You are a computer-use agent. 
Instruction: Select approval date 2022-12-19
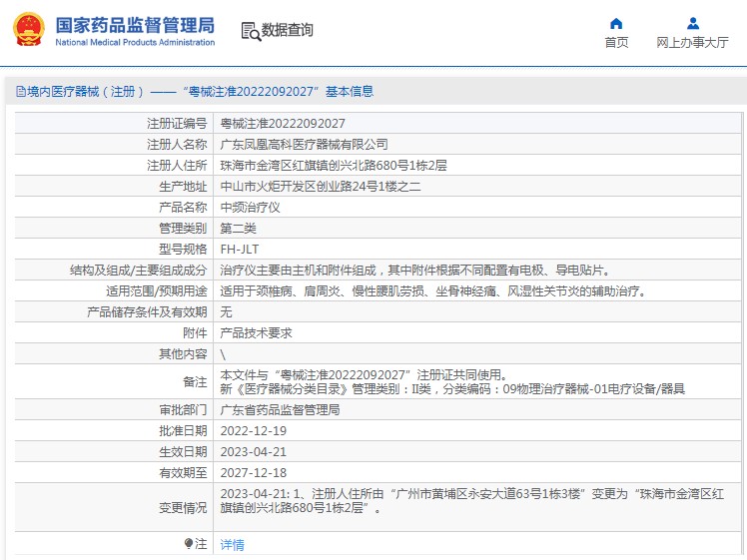[254, 431]
